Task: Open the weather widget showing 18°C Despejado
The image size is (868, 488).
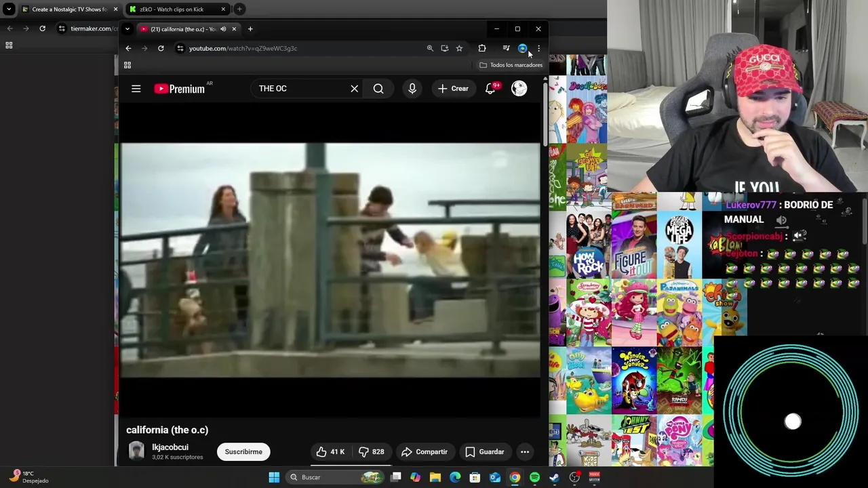Action: click(28, 477)
